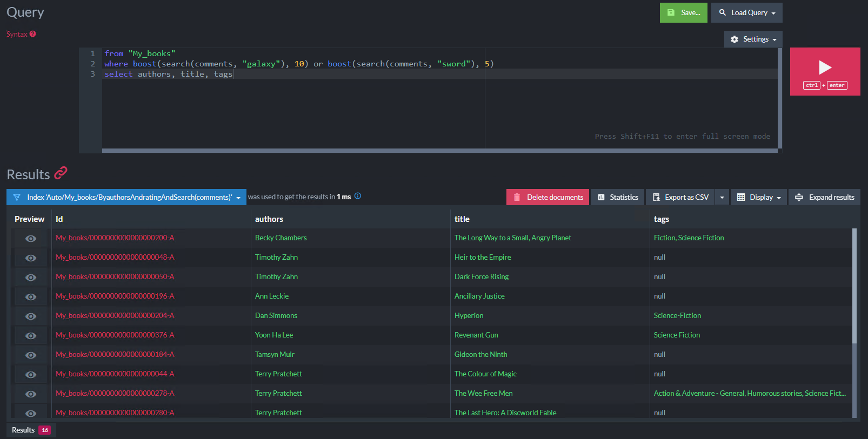Click 'Tamsyn Muir' authors cell
Image resolution: width=868 pixels, height=439 pixels.
tap(275, 354)
